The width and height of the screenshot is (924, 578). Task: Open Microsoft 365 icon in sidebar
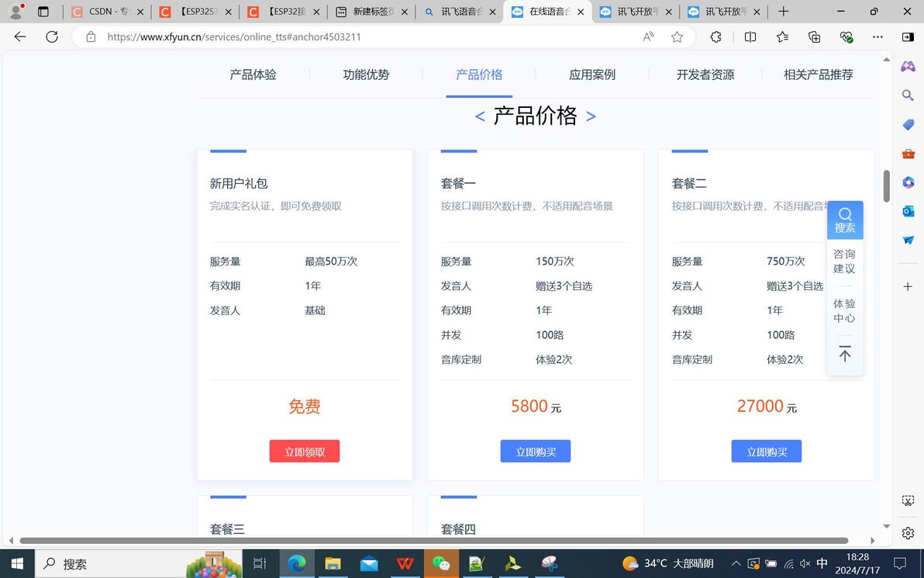coord(908,182)
